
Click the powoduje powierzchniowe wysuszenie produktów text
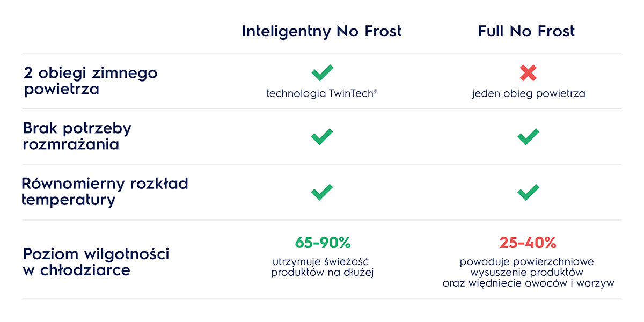pos(528,267)
